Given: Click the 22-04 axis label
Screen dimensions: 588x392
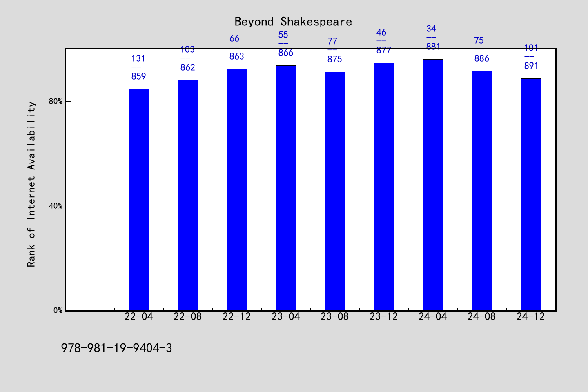Looking at the screenshot, I should tap(139, 317).
